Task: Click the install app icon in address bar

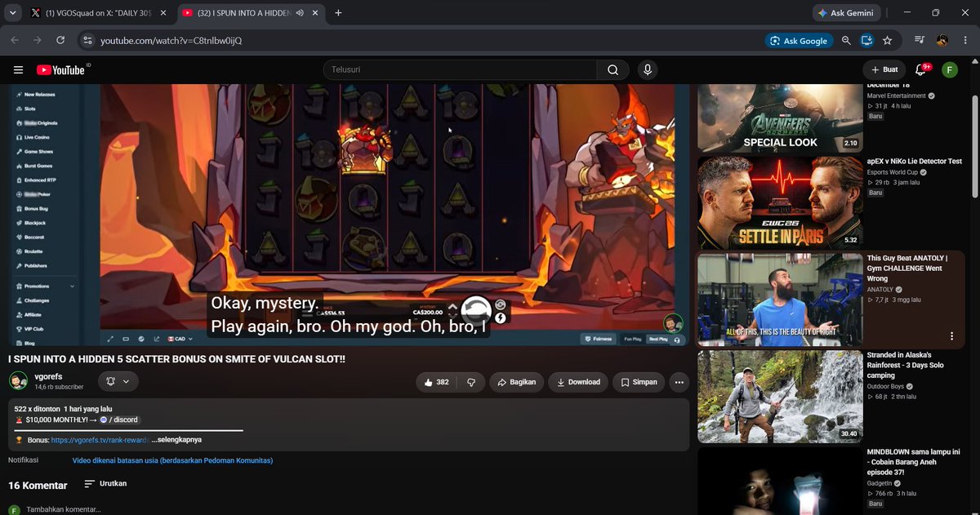Action: point(866,40)
